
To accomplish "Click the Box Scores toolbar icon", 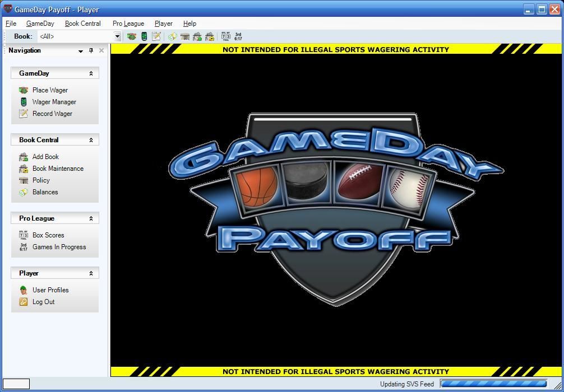I will click(226, 36).
